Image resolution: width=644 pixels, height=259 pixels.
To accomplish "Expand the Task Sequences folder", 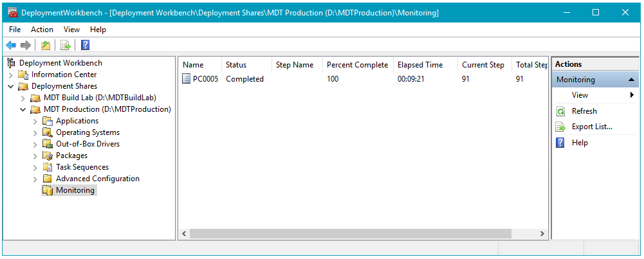I will [35, 167].
